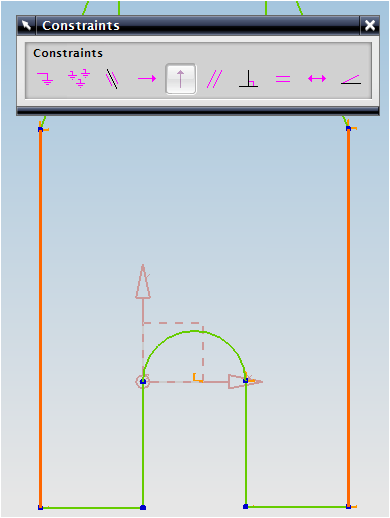Apply the Equal Length constraint icon
The width and height of the screenshot is (390, 518).
click(283, 79)
